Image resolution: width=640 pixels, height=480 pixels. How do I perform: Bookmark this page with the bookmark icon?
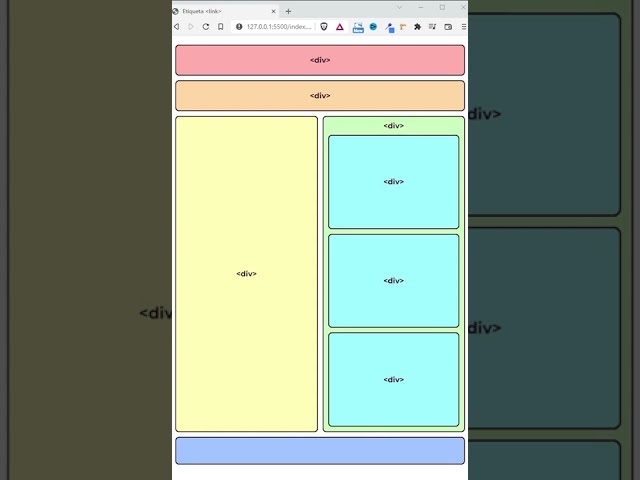220,27
